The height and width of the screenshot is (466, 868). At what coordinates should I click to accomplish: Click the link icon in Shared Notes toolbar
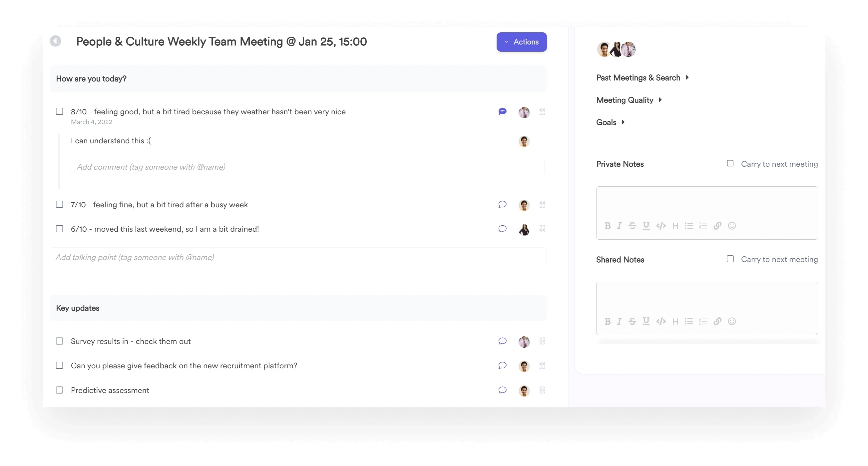point(717,321)
